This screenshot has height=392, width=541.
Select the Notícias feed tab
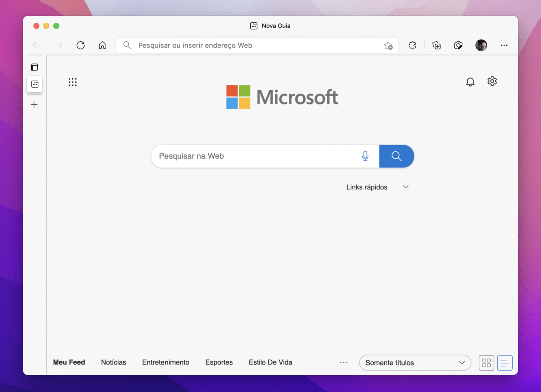113,362
